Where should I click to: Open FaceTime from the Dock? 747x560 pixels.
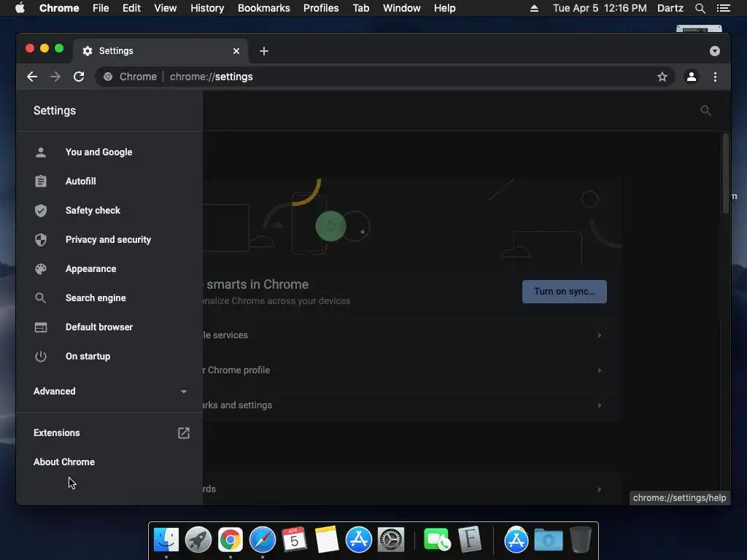pyautogui.click(x=437, y=540)
